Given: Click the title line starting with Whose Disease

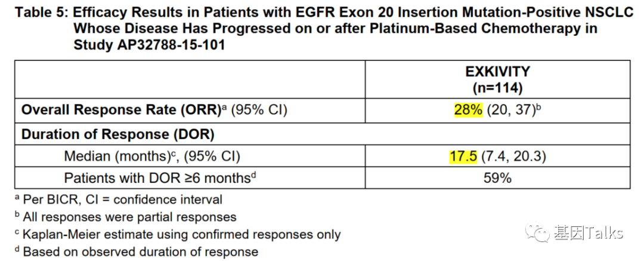Looking at the screenshot, I should click(335, 28).
